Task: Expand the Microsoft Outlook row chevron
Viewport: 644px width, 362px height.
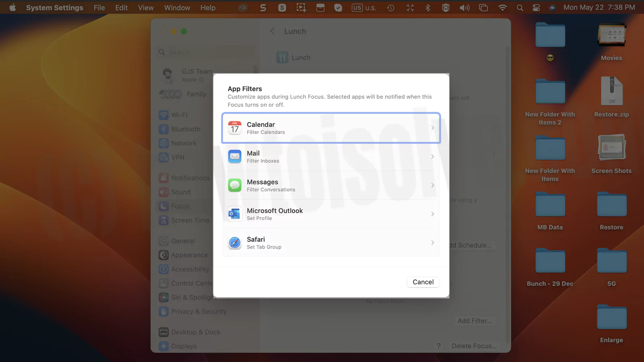Action: pos(432,214)
